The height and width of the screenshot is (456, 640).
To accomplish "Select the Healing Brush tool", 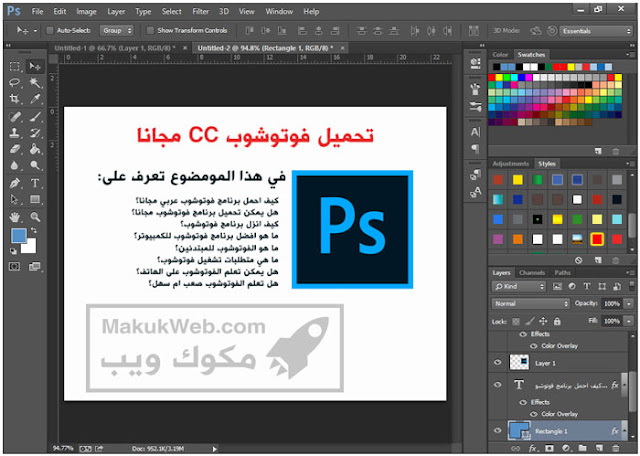I will click(15, 117).
